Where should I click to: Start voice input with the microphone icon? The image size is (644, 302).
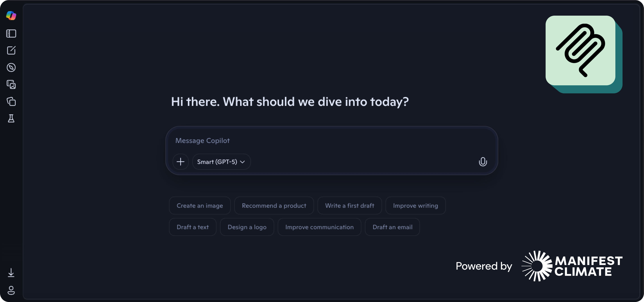click(x=483, y=162)
